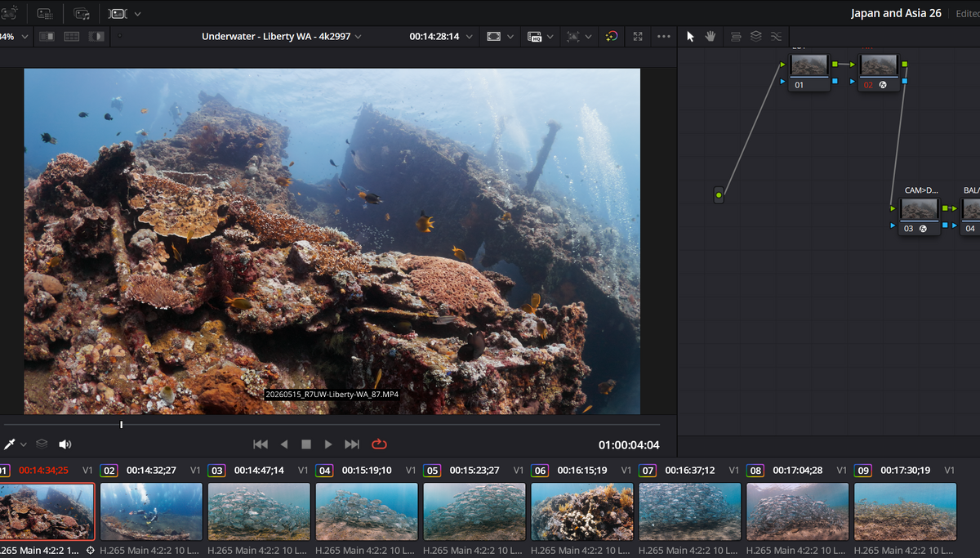The height and width of the screenshot is (558, 980).
Task: Toggle the Clips thumbnail strip button
Action: coord(118,13)
